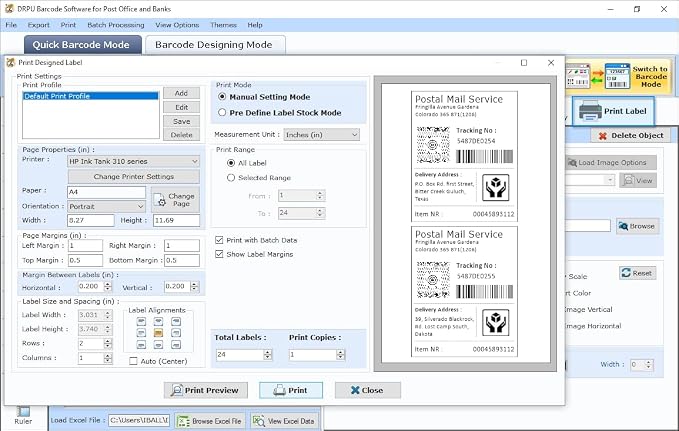Click the Print Designed Label dialog icon
The width and height of the screenshot is (679, 431).
pos(10,62)
